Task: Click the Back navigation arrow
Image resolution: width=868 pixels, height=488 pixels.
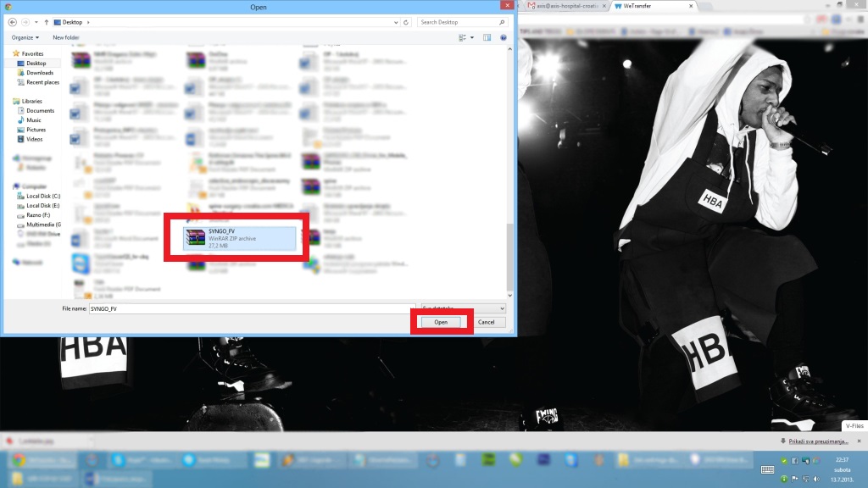Action: tap(11, 22)
